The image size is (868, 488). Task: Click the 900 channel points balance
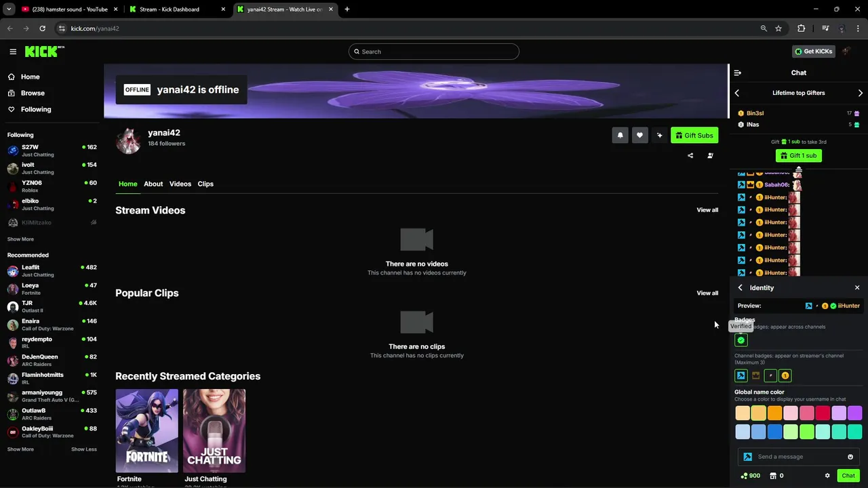(x=750, y=476)
